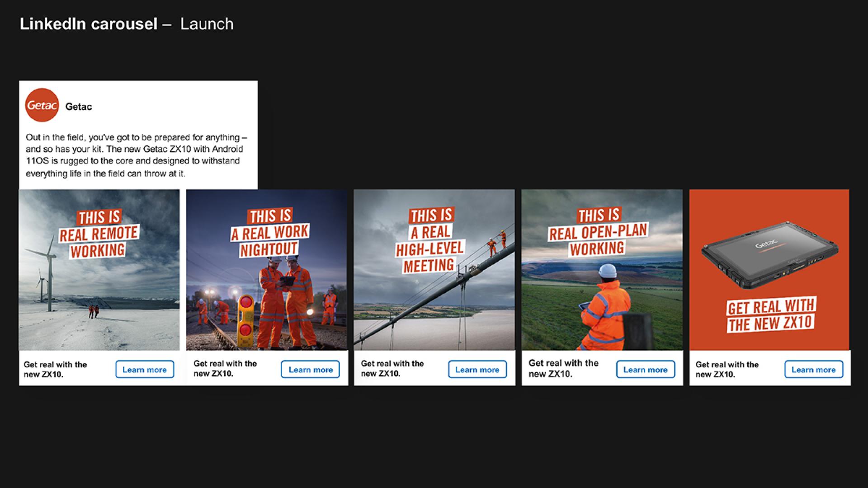The width and height of the screenshot is (868, 488).
Task: Click 'Get real with the new ZX10' caption under open-plan card
Action: click(x=563, y=368)
